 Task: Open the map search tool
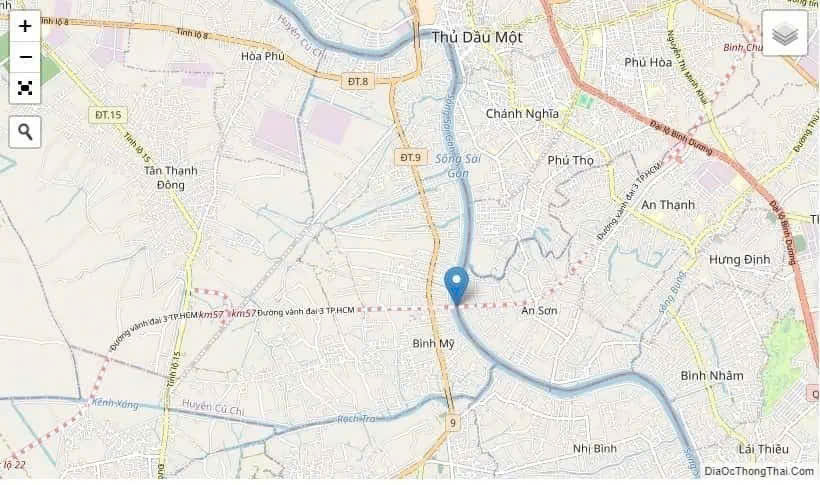click(x=25, y=132)
